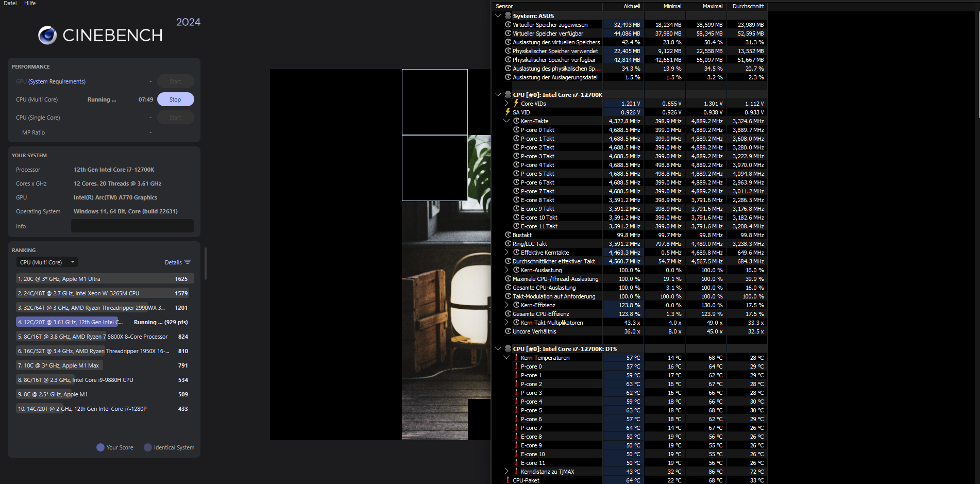Expand the Kern-Auslastung row
This screenshot has height=484, width=980.
[506, 270]
